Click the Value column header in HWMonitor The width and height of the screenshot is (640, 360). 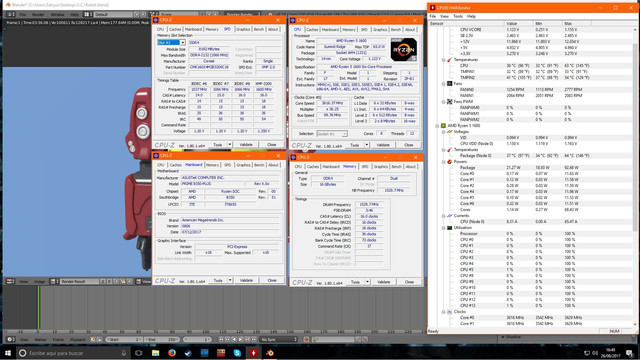tap(518, 24)
